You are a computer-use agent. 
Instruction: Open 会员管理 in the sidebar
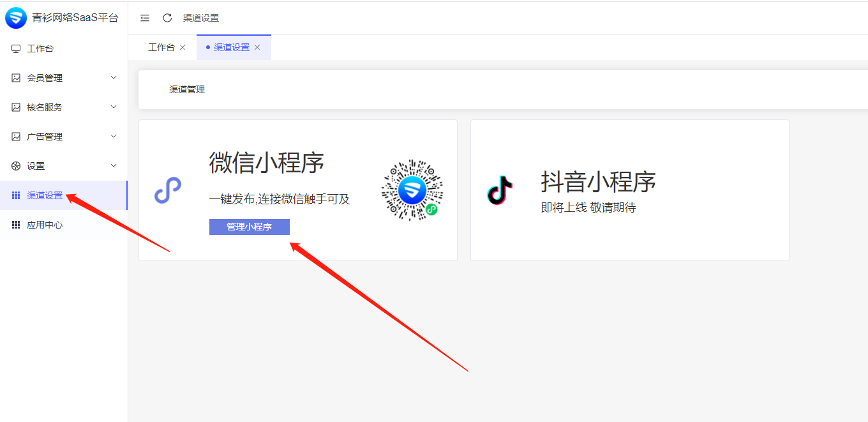(x=64, y=78)
